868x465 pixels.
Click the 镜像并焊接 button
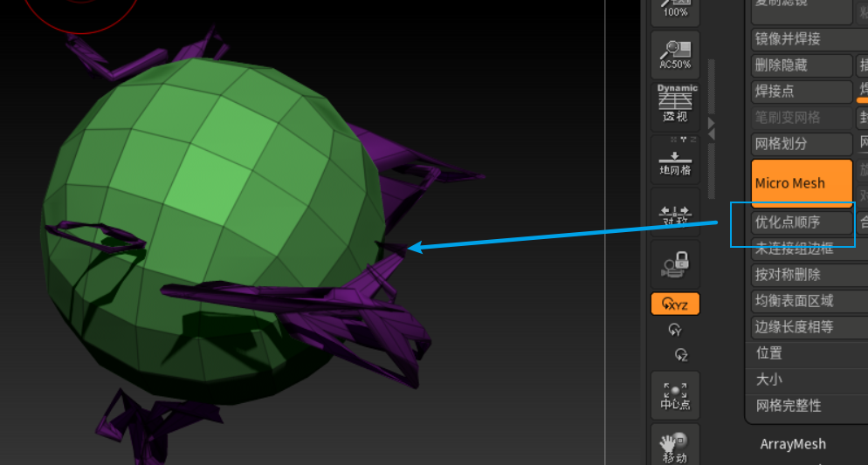tap(809, 39)
